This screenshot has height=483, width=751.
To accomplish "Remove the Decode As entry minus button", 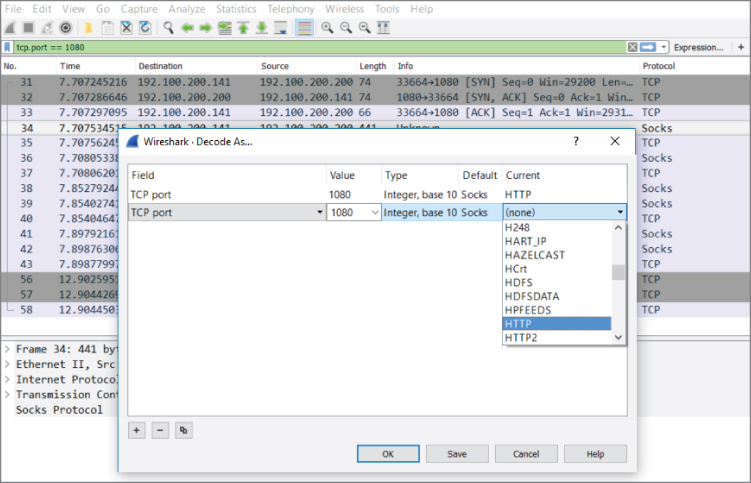I will pos(160,430).
